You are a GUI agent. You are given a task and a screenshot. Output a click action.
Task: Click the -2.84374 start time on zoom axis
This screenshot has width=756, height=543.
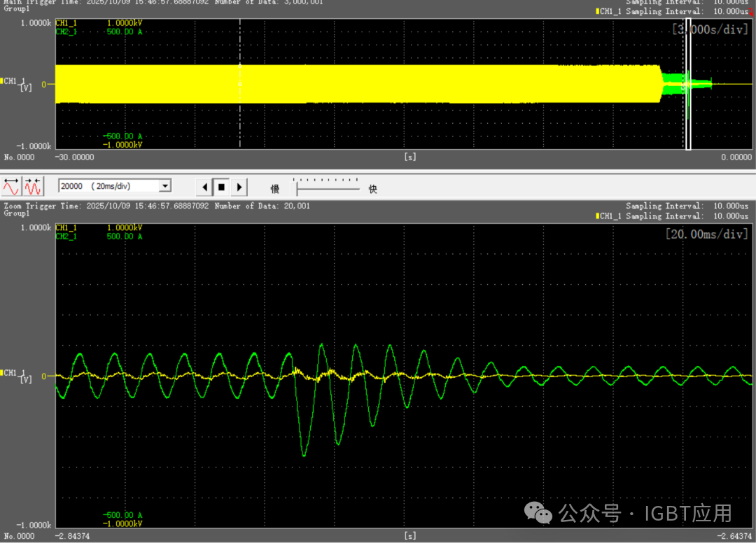[72, 536]
